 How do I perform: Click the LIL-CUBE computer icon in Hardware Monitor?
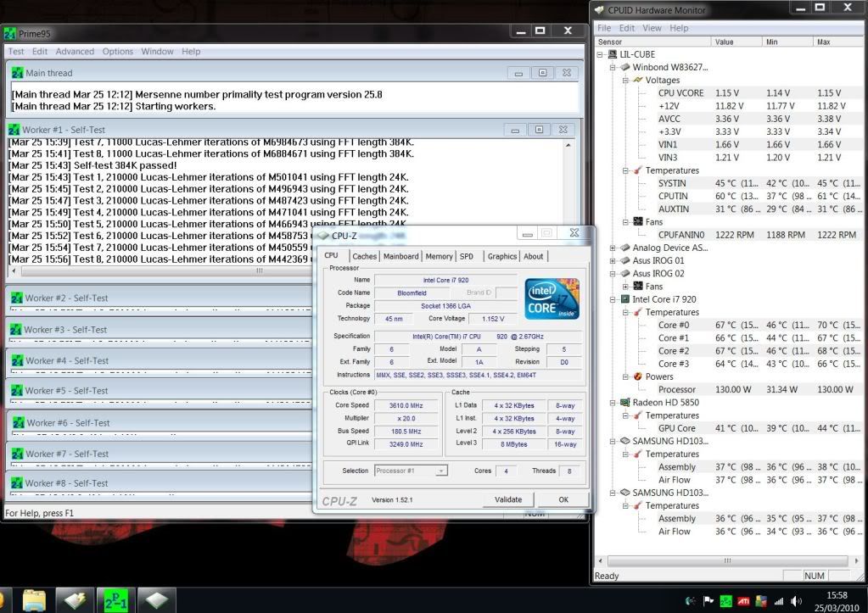point(613,54)
